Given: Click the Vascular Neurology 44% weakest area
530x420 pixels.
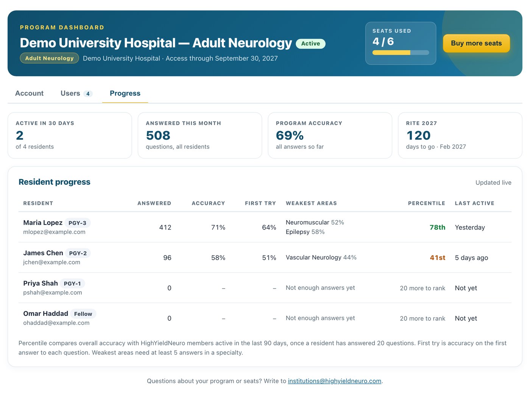Looking at the screenshot, I should pos(321,258).
